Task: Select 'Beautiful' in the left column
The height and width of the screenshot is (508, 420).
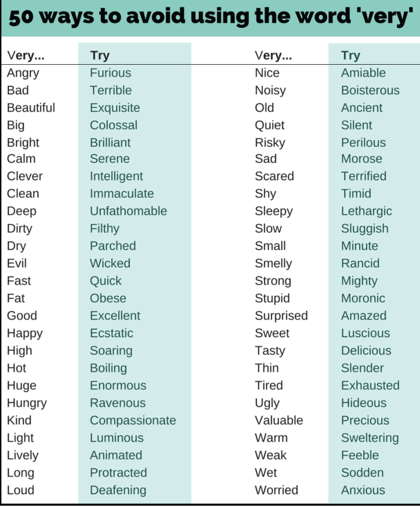Action: pyautogui.click(x=31, y=108)
